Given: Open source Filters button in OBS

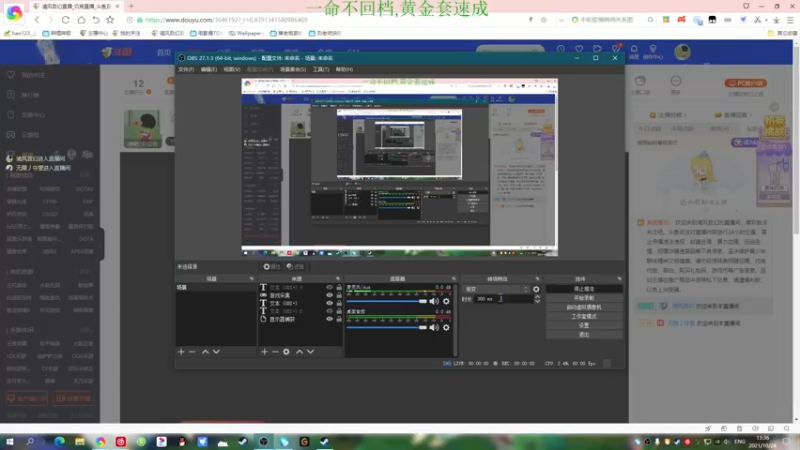Looking at the screenshot, I should pyautogui.click(x=295, y=266).
